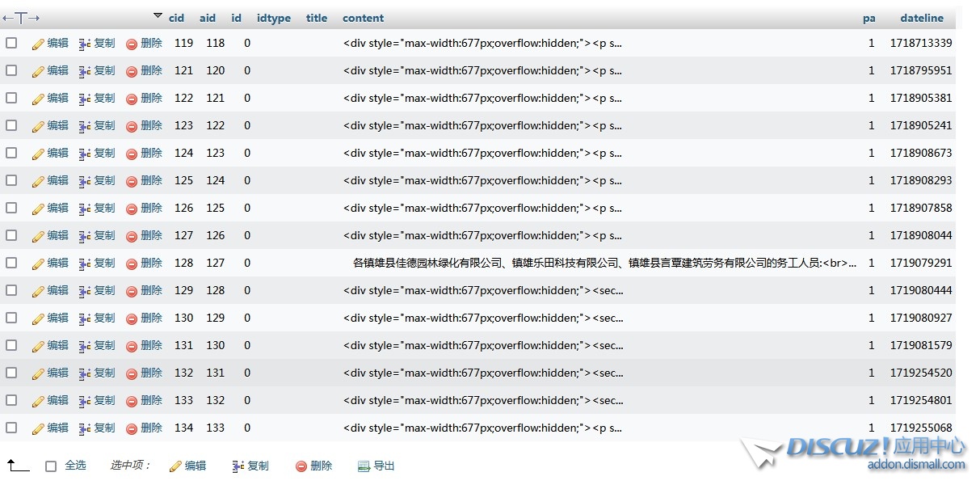Click the bottom bar delete icon for selected rows

(x=301, y=466)
